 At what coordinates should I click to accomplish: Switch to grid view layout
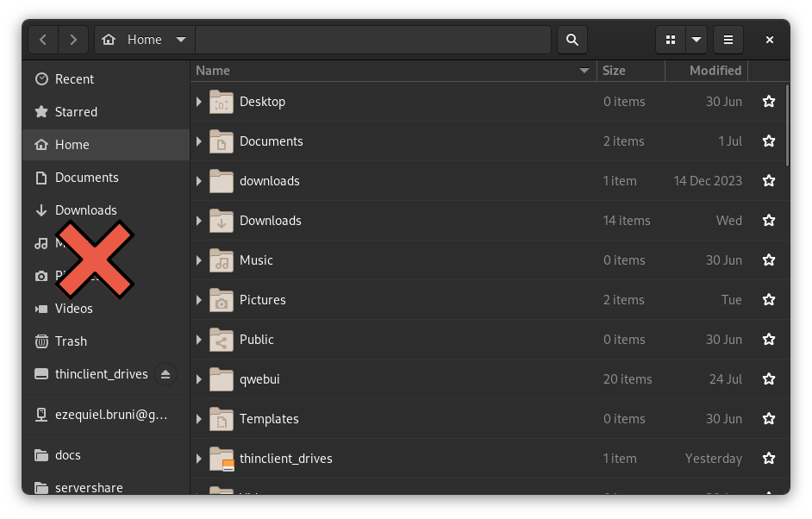click(671, 39)
